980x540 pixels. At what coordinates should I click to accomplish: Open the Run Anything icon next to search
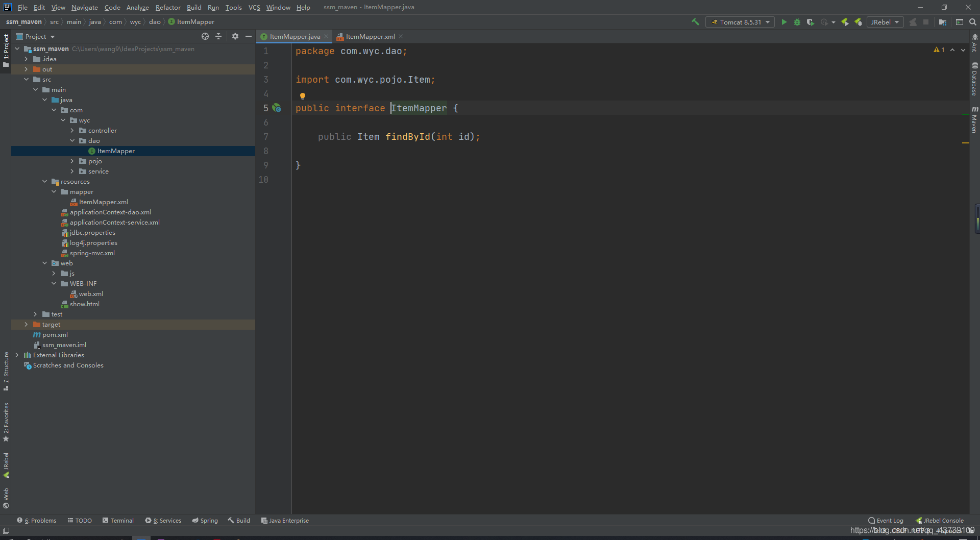[x=960, y=22]
